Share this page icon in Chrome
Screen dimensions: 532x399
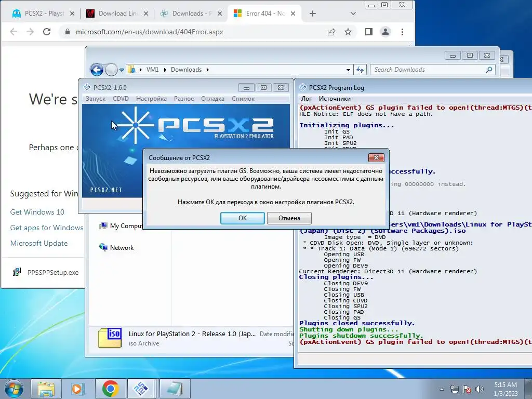(x=331, y=32)
